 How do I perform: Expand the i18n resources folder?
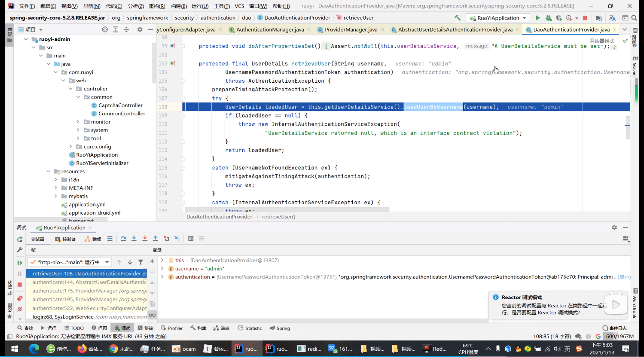pos(56,179)
